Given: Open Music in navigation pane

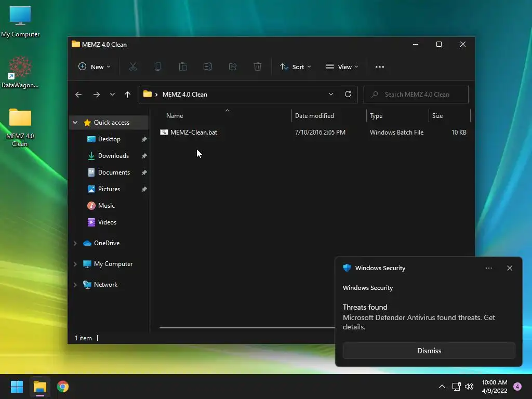Looking at the screenshot, I should [106, 206].
